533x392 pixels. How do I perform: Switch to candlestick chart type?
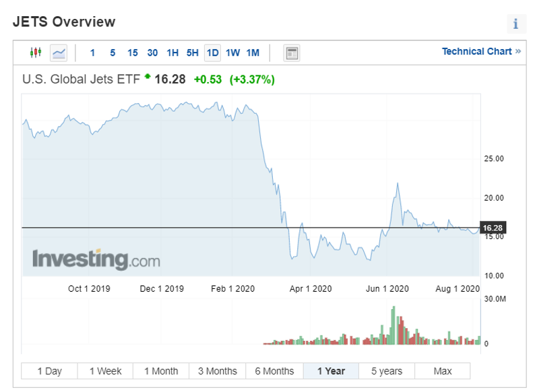pos(36,53)
